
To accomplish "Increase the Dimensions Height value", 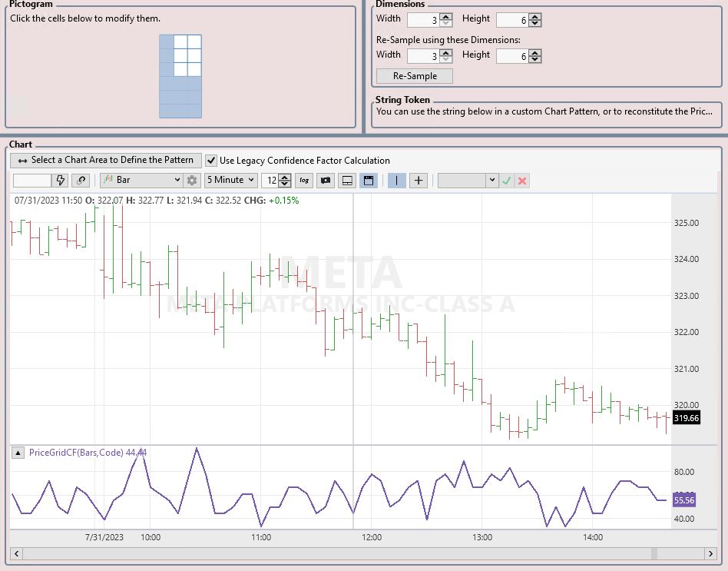I will (x=534, y=17).
